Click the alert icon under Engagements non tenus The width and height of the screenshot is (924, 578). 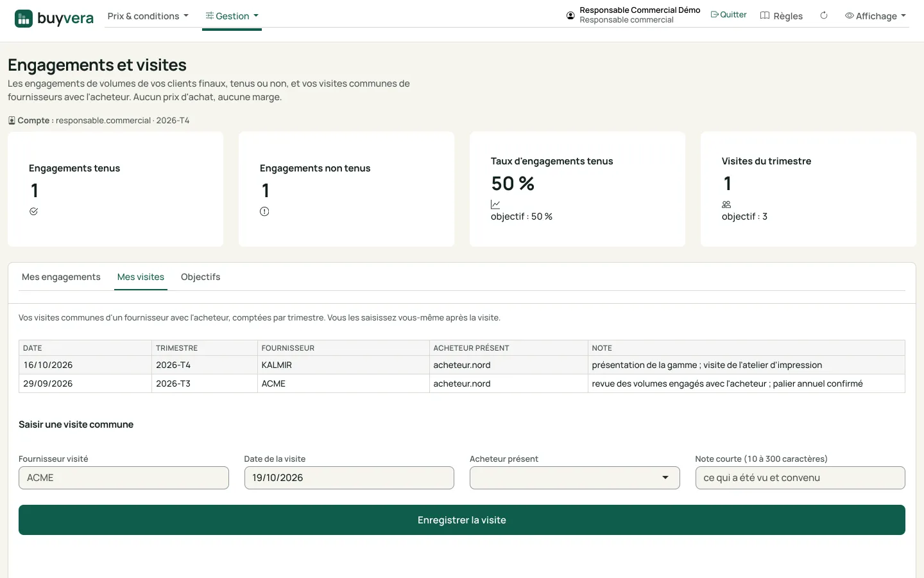coord(264,211)
